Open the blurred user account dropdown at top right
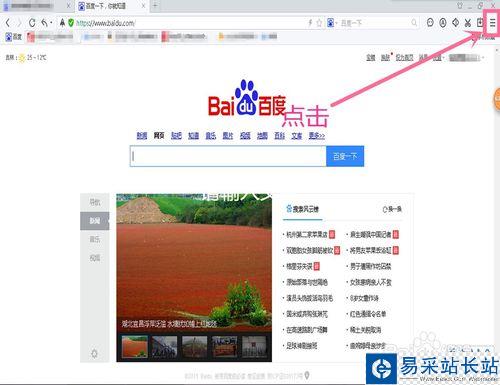The image size is (500, 385). click(x=466, y=58)
